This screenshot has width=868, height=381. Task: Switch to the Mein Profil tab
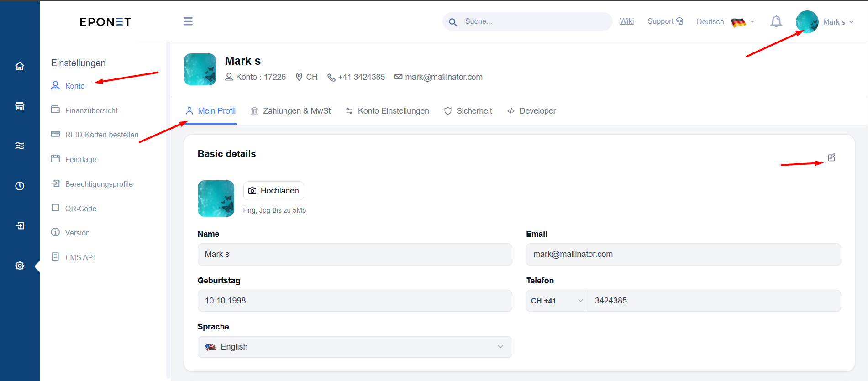pos(211,111)
